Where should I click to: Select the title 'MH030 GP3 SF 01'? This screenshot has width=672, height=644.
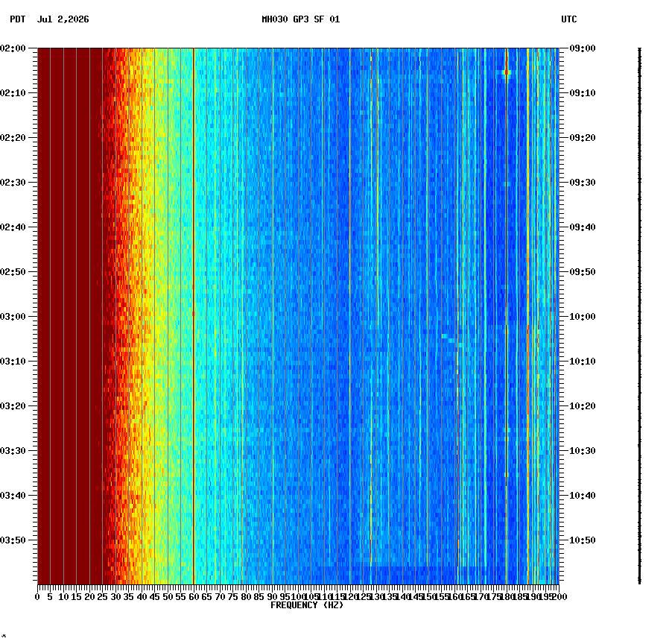301,19
